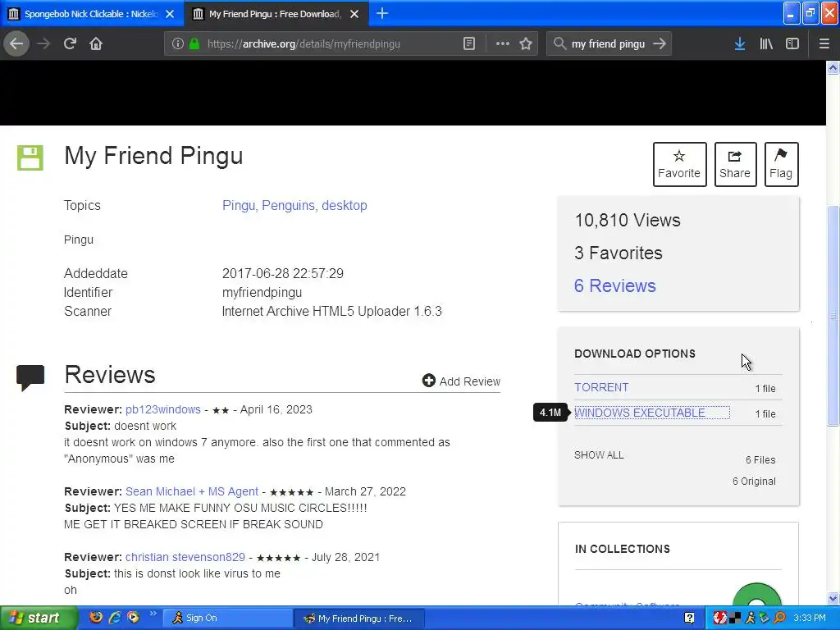Open the Windows start menu
This screenshot has height=630, width=840.
click(39, 618)
